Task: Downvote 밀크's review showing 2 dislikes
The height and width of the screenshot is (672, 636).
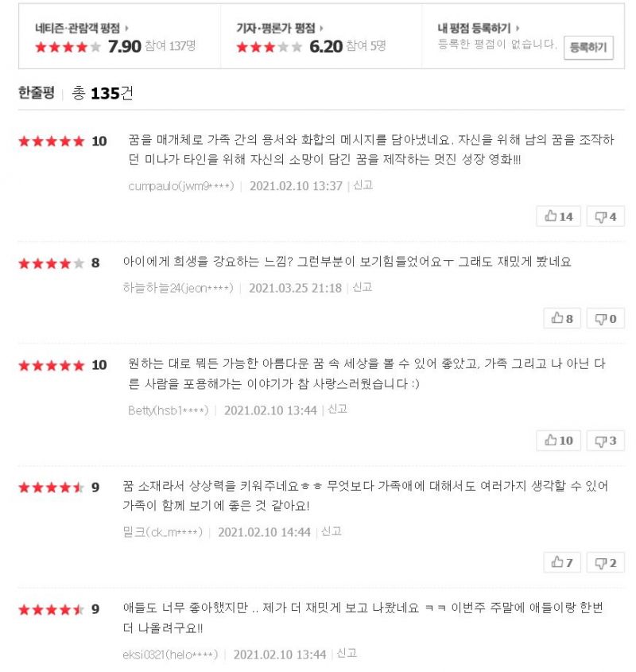Action: click(x=605, y=562)
